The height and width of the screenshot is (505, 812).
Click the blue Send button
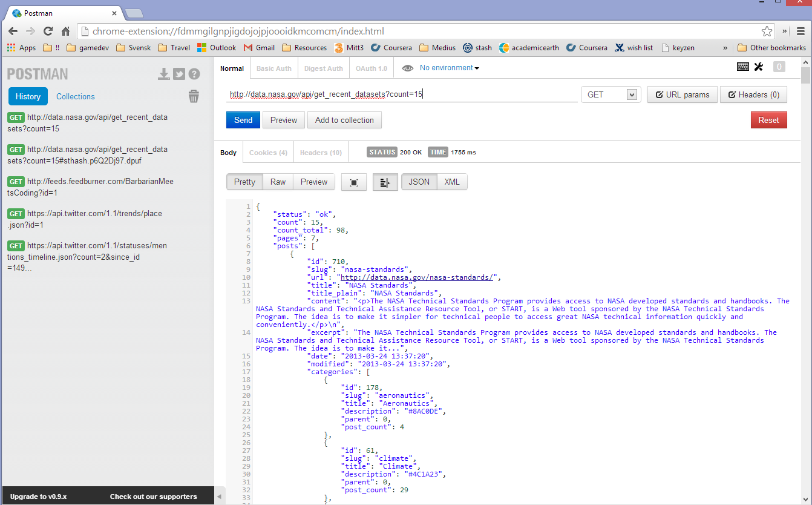tap(243, 120)
